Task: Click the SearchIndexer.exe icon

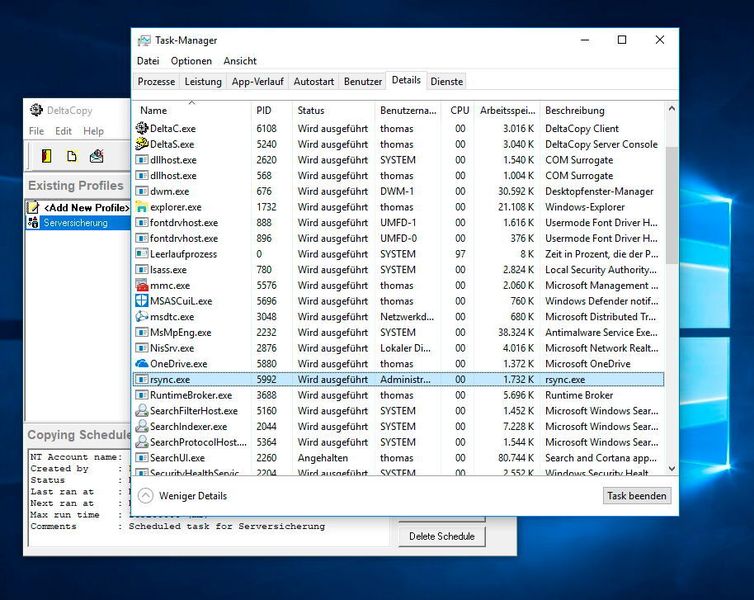Action: [142, 426]
